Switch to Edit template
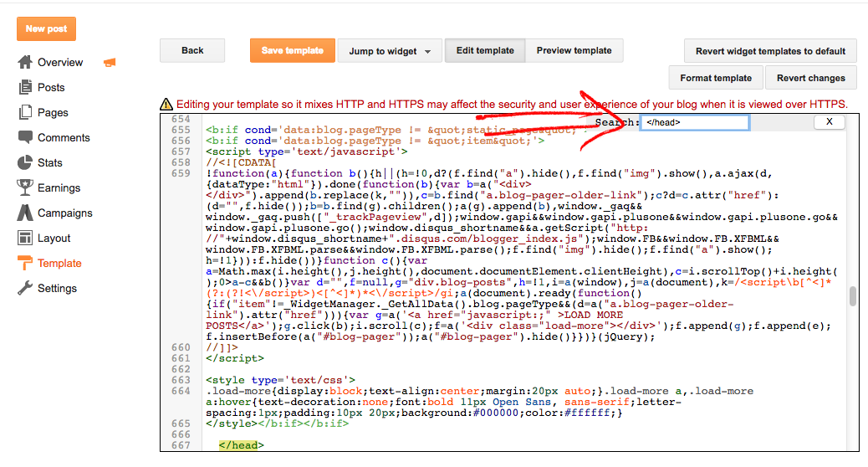This screenshot has width=868, height=467. 485,50
